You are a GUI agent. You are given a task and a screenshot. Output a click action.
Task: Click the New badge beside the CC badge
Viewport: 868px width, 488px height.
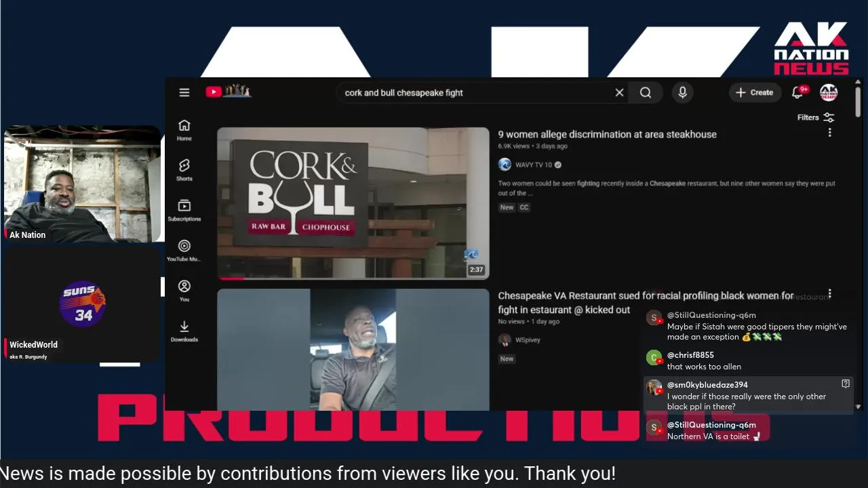click(507, 207)
